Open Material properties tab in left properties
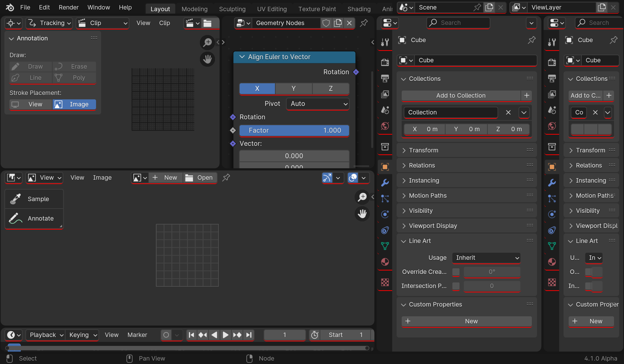 pyautogui.click(x=385, y=262)
